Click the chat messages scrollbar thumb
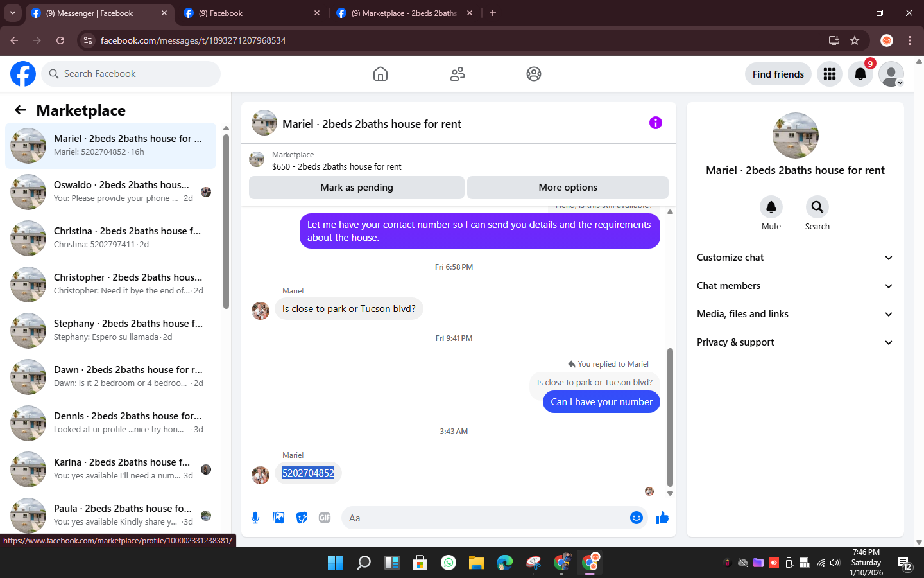Image resolution: width=924 pixels, height=578 pixels. [x=670, y=417]
